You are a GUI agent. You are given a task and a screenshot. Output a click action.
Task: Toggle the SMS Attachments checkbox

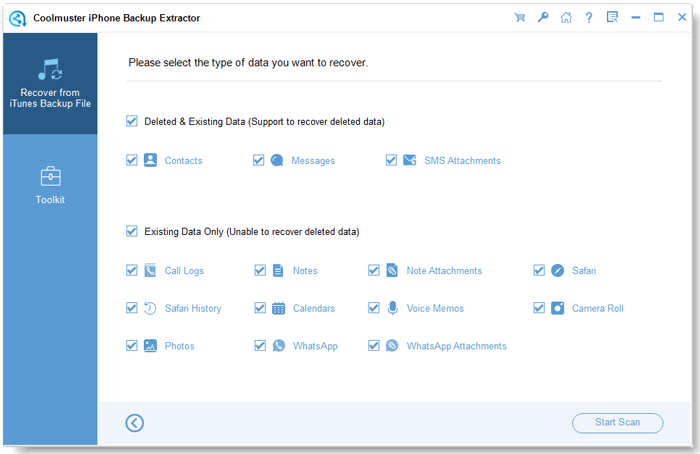point(391,160)
